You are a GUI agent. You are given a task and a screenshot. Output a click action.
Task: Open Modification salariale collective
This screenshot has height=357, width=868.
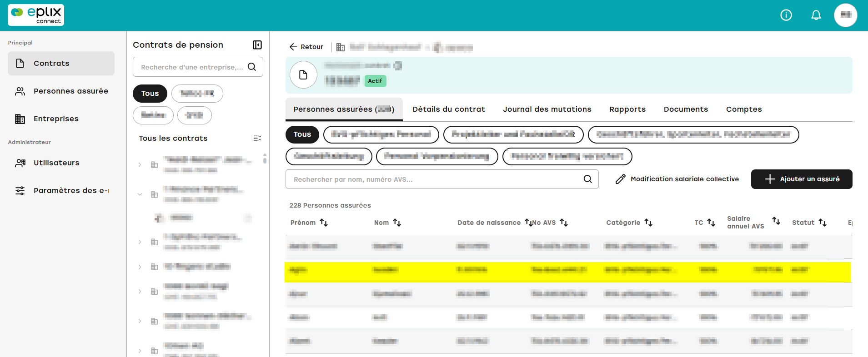677,179
